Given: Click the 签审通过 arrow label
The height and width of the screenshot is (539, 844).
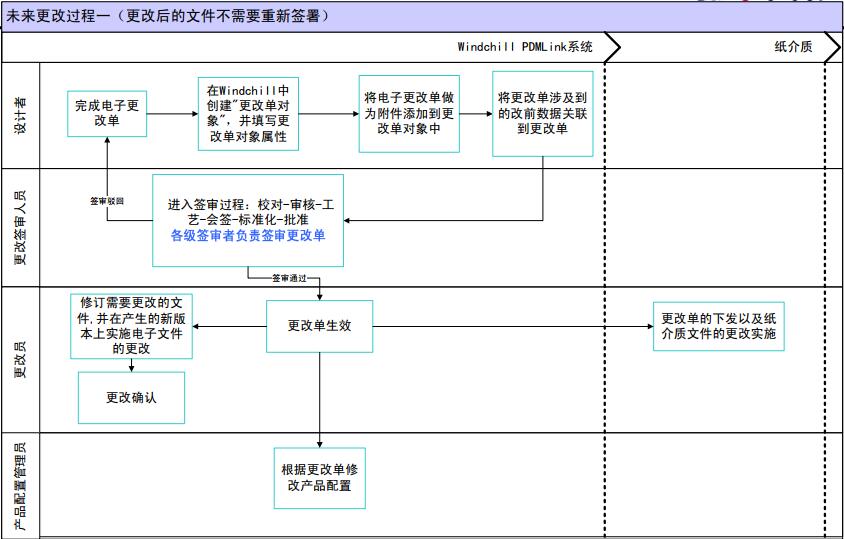Looking at the screenshot, I should coord(290,278).
